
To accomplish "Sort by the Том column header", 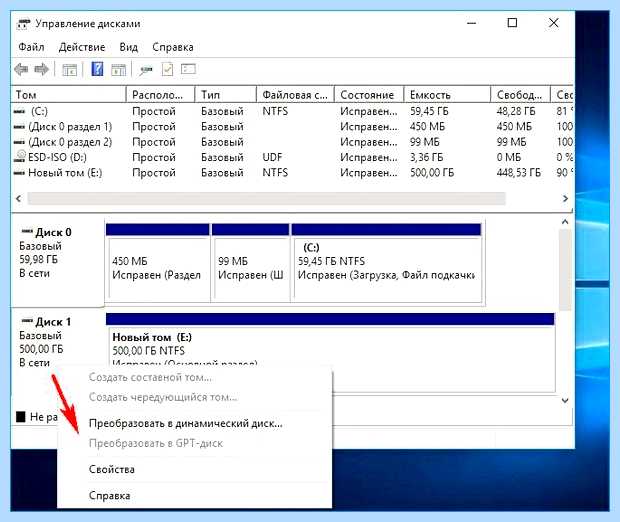I will pos(69,95).
